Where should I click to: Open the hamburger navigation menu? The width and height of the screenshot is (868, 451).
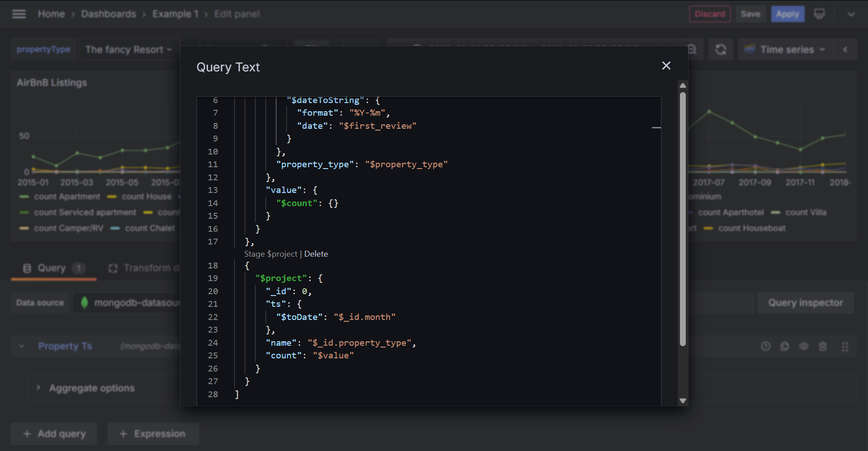(19, 14)
